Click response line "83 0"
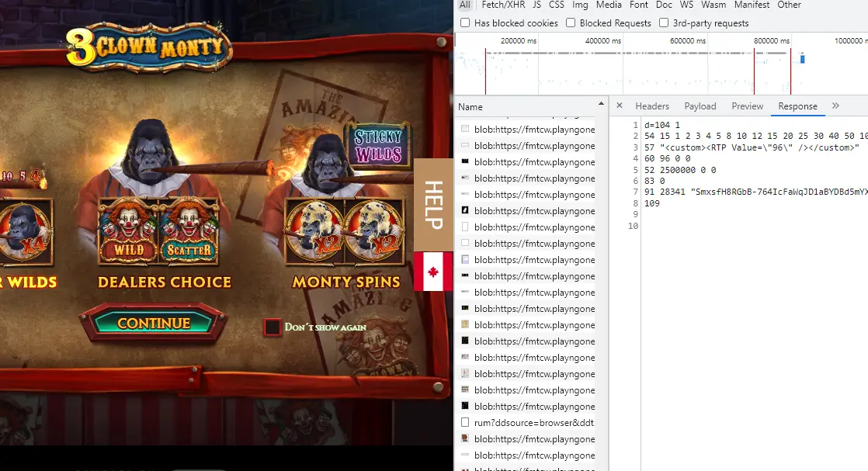Screen dimensions: 868x471 (x=654, y=181)
